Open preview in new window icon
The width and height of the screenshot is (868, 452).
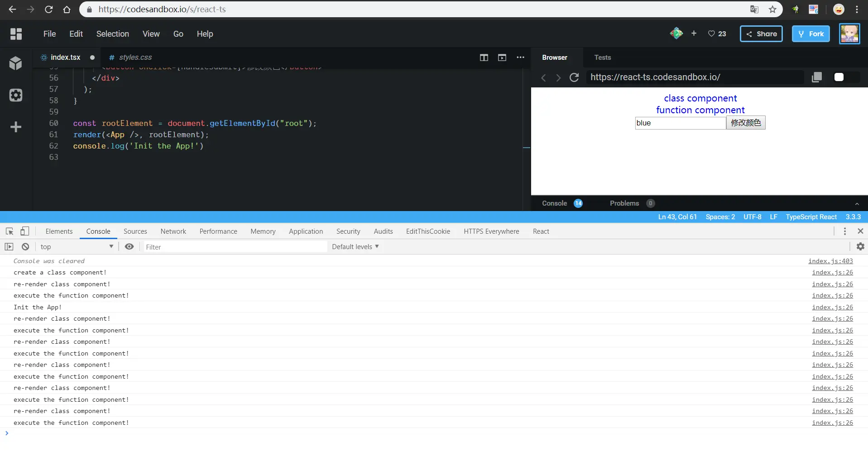point(817,77)
